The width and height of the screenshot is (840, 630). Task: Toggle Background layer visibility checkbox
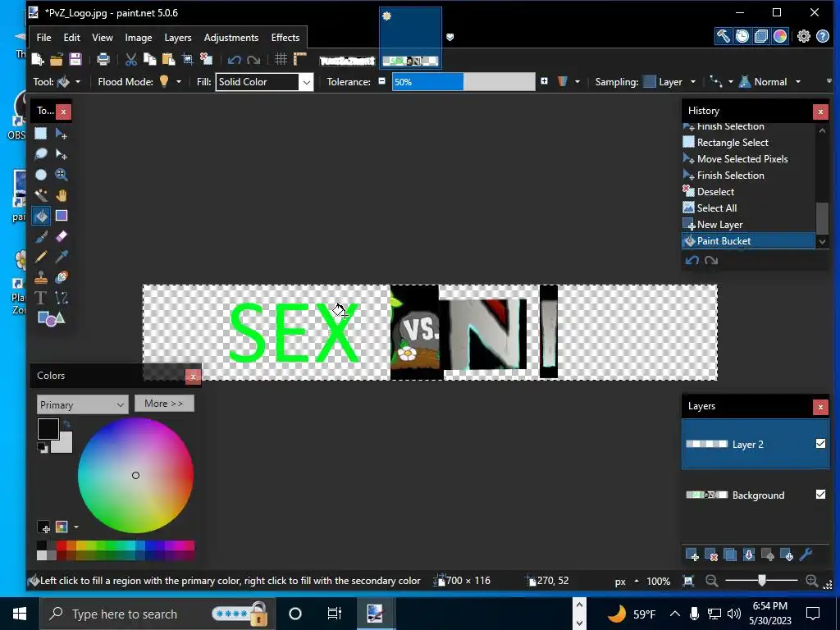[x=820, y=495]
